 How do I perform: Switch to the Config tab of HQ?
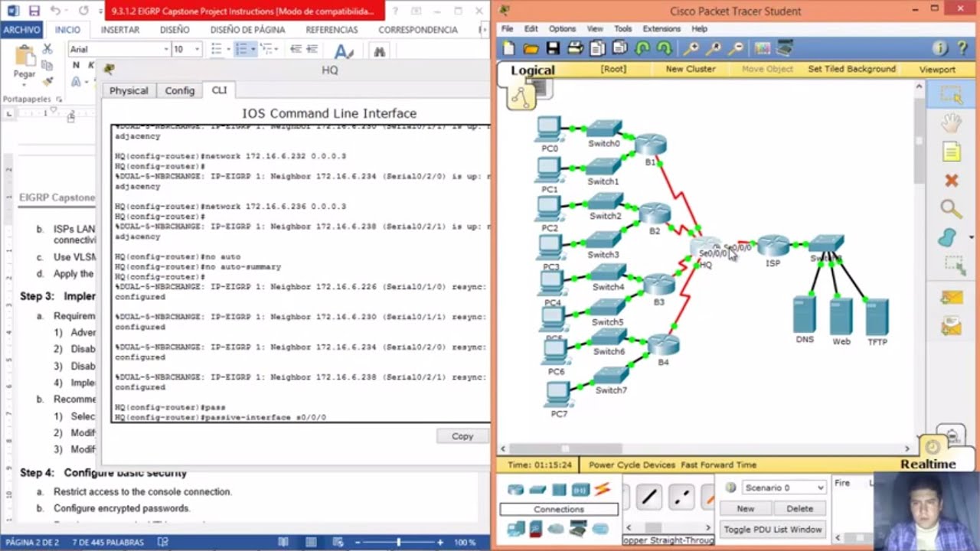click(180, 90)
